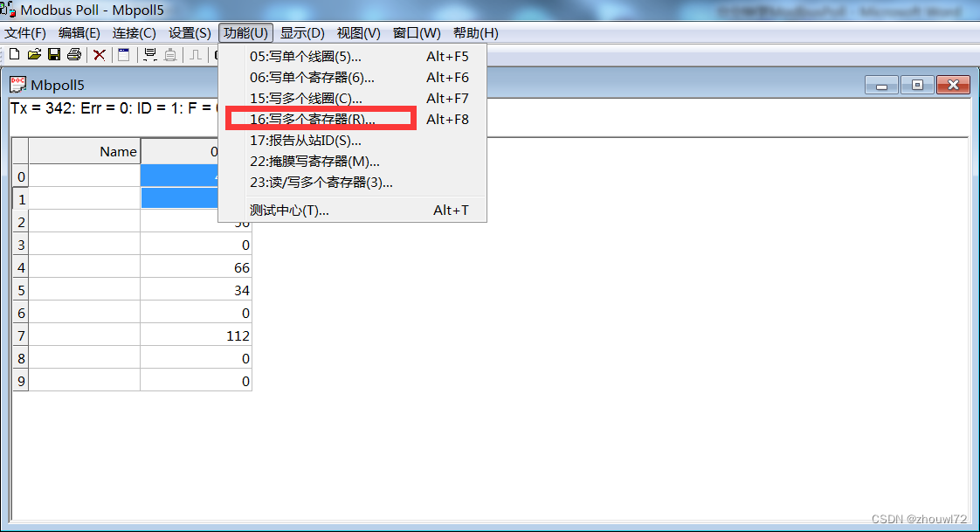Choose 16:写多个寄存器(R)... menu entry
The height and width of the screenshot is (532, 980).
coord(353,119)
